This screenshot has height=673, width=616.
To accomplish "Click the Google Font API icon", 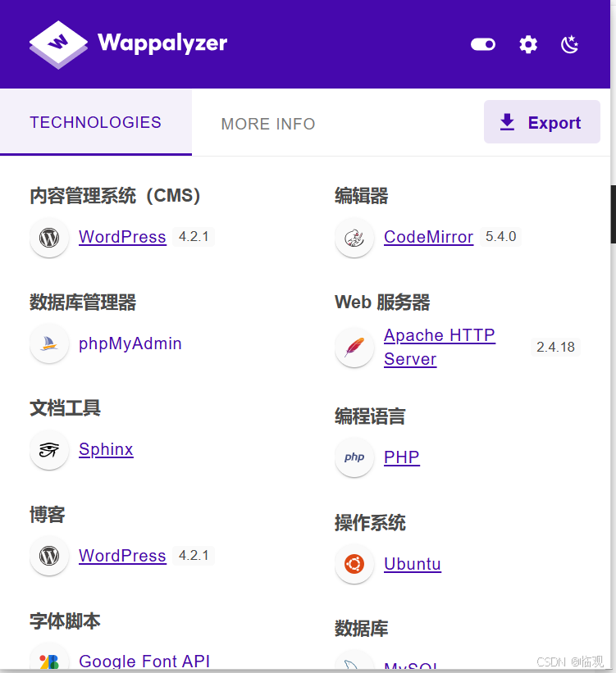I will tap(49, 661).
